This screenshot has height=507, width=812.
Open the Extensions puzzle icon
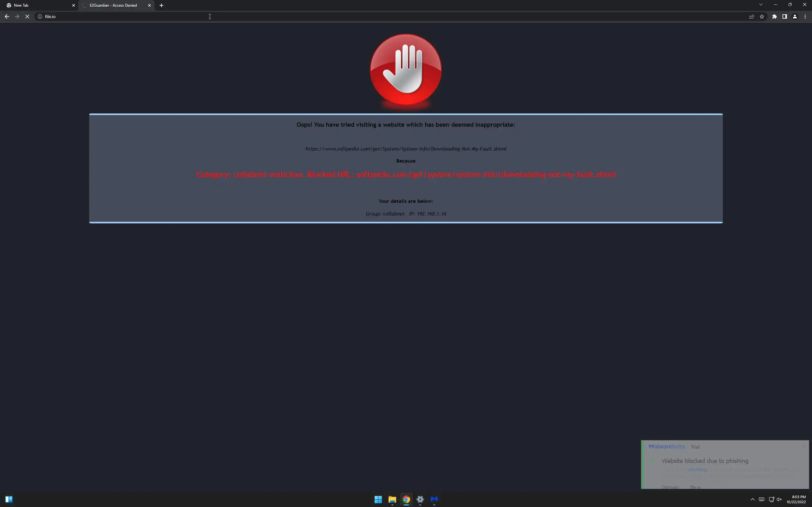[775, 16]
